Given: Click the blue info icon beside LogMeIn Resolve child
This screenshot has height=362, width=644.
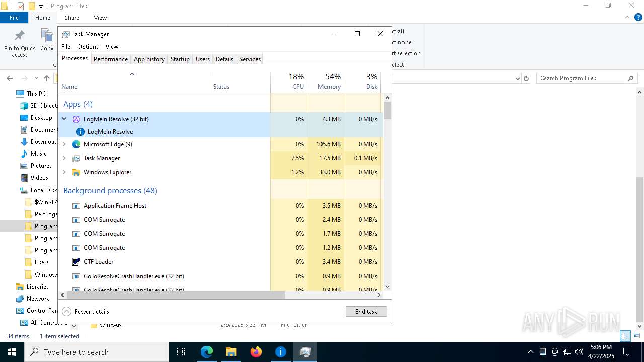Looking at the screenshot, I should (x=80, y=132).
